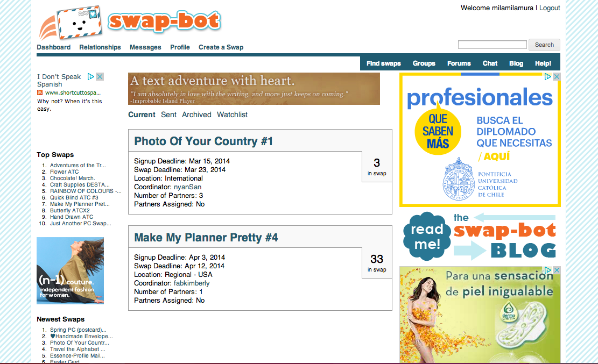Switch to the Archived tab
Image resolution: width=598 pixels, height=364 pixels.
point(196,115)
